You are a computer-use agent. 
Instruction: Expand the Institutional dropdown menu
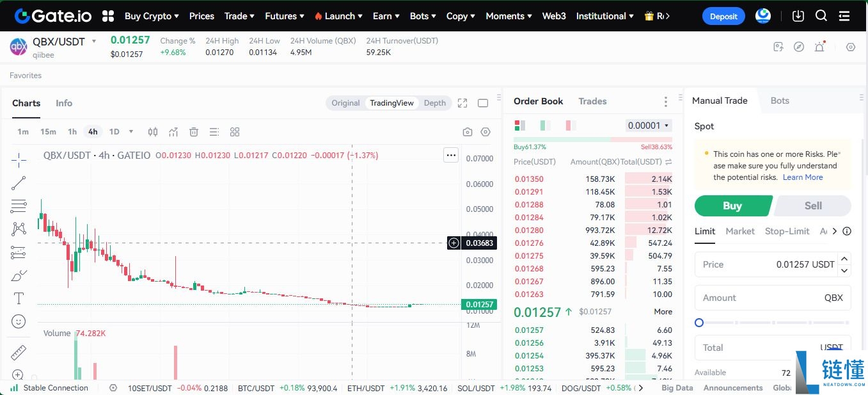pyautogui.click(x=605, y=16)
